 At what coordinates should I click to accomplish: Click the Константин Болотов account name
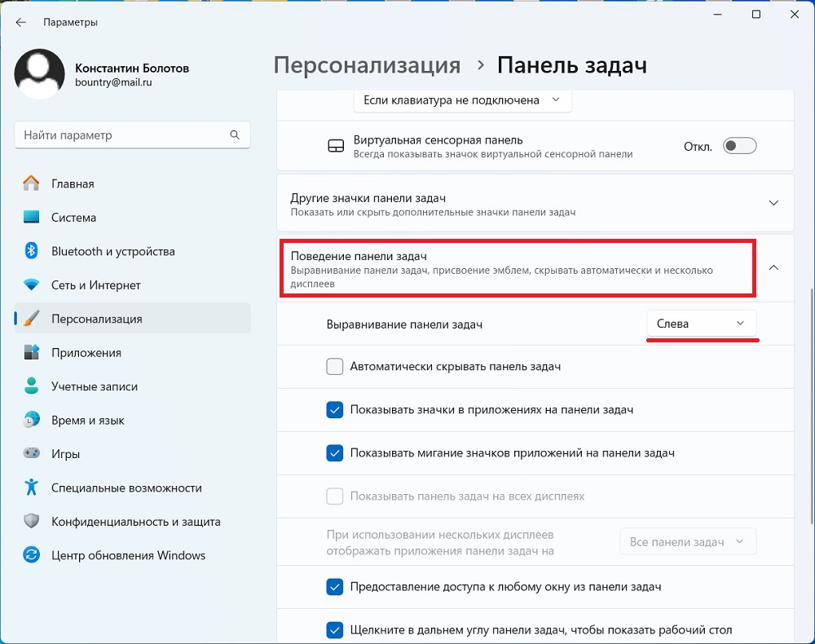pos(132,68)
